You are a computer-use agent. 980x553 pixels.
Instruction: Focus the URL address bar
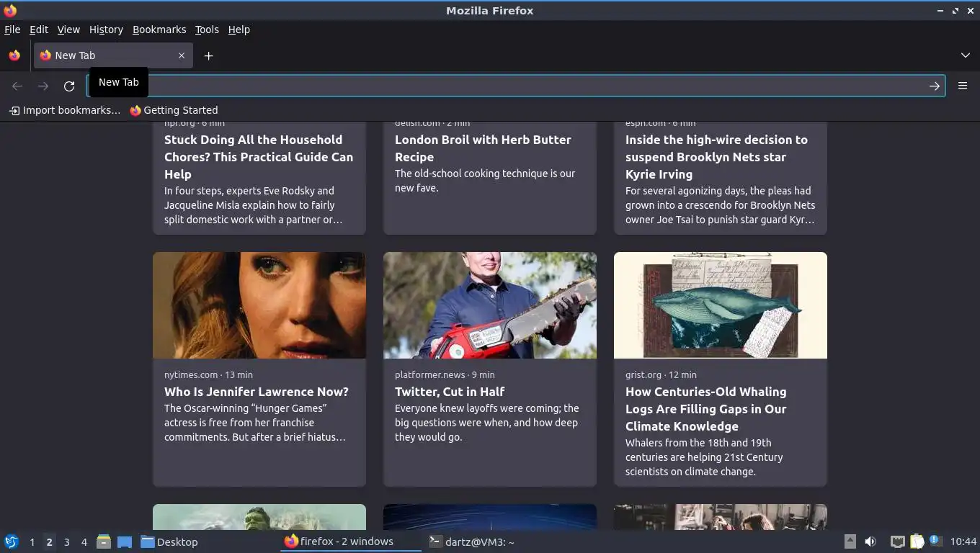point(516,86)
